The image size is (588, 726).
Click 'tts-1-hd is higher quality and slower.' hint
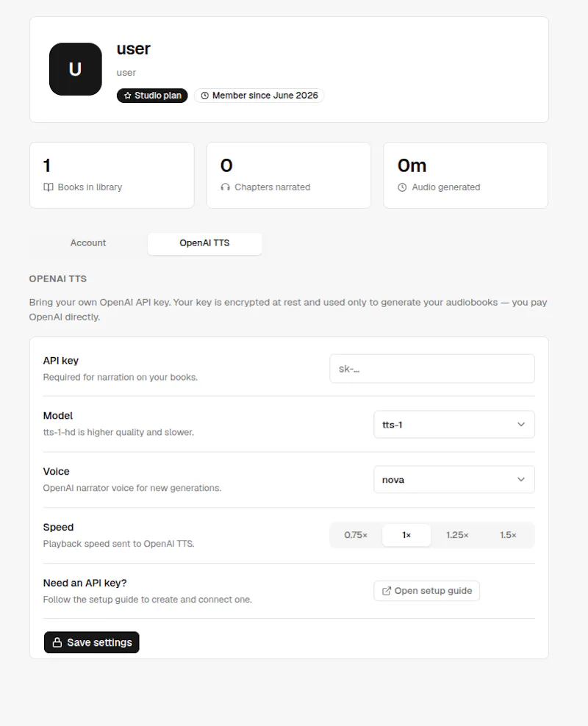pyautogui.click(x=118, y=433)
